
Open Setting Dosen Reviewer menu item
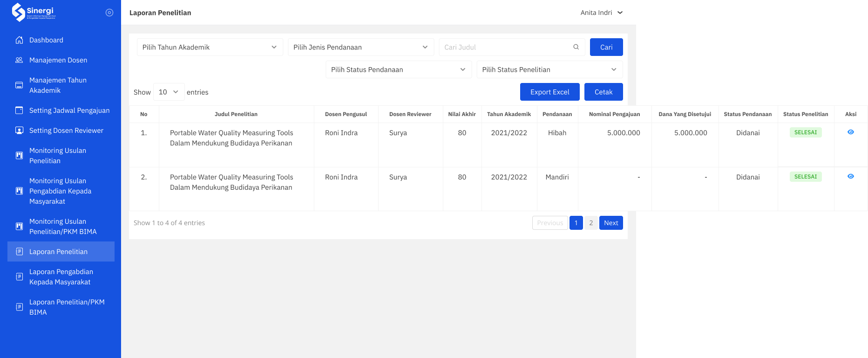pyautogui.click(x=61, y=131)
